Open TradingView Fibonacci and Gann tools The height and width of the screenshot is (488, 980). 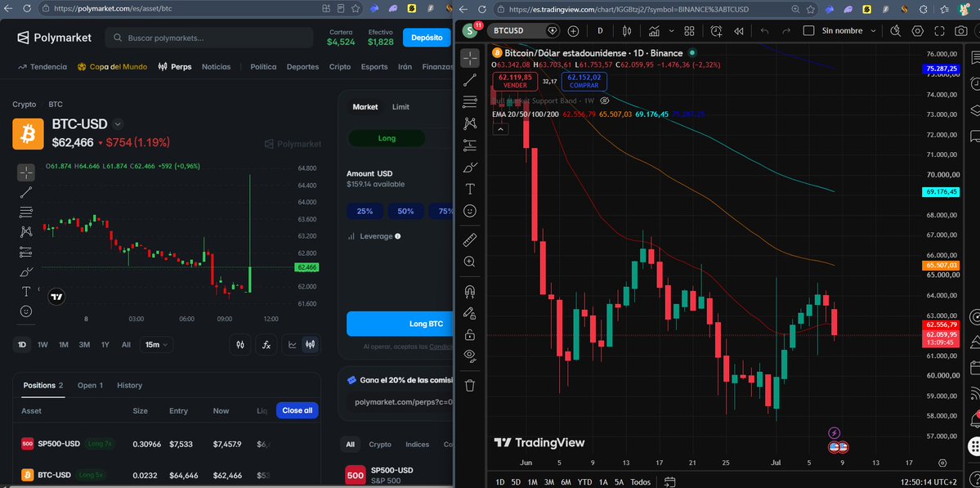click(470, 101)
